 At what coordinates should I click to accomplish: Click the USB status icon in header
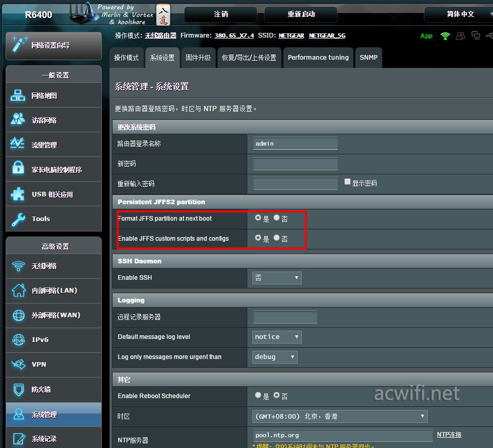click(x=489, y=35)
